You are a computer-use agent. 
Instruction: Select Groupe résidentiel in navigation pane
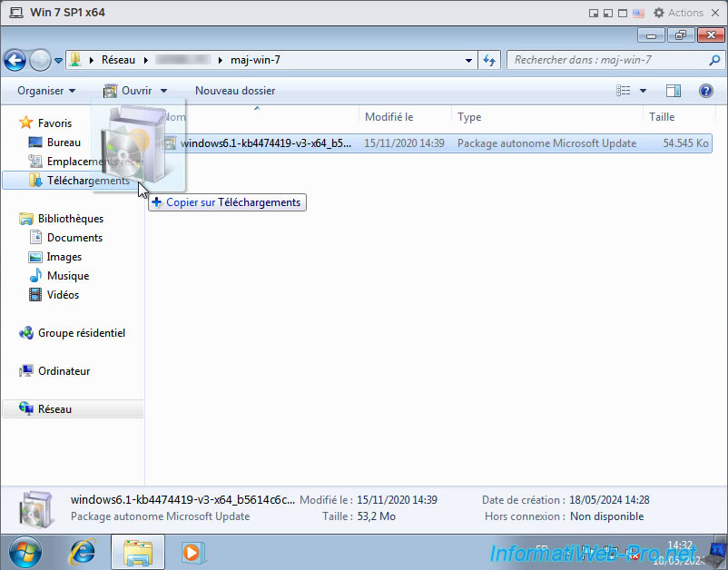coord(81,333)
